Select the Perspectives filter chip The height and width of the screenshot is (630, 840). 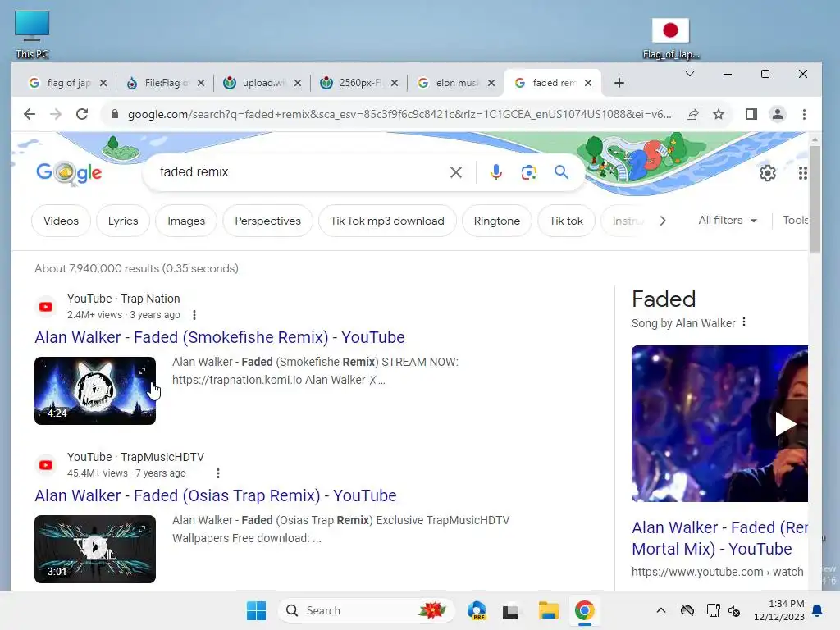click(x=268, y=221)
